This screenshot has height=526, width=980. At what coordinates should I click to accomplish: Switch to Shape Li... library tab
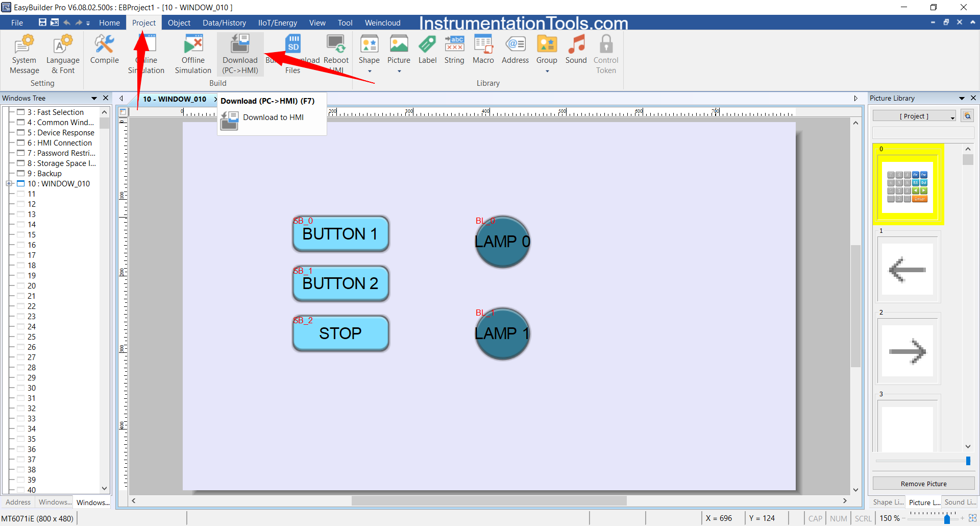(888, 502)
